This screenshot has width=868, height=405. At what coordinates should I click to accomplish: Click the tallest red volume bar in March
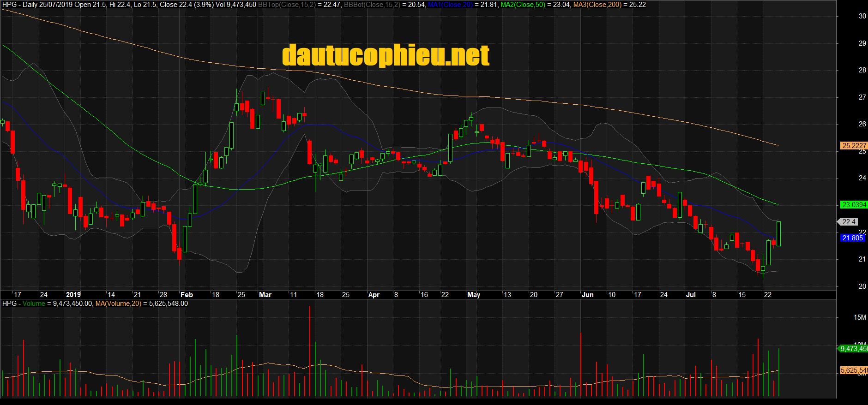click(310, 351)
